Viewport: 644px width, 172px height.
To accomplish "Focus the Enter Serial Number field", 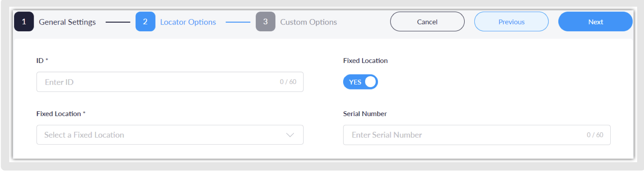I will (x=462, y=135).
